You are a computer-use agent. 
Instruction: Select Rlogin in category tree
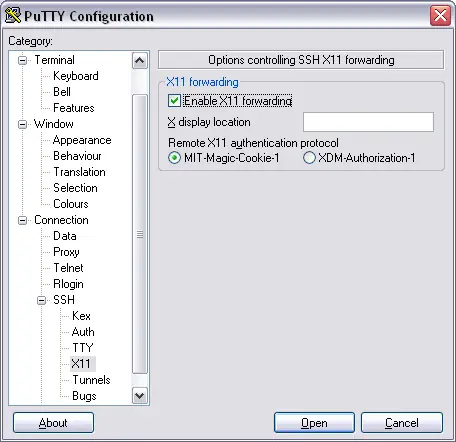tap(68, 284)
